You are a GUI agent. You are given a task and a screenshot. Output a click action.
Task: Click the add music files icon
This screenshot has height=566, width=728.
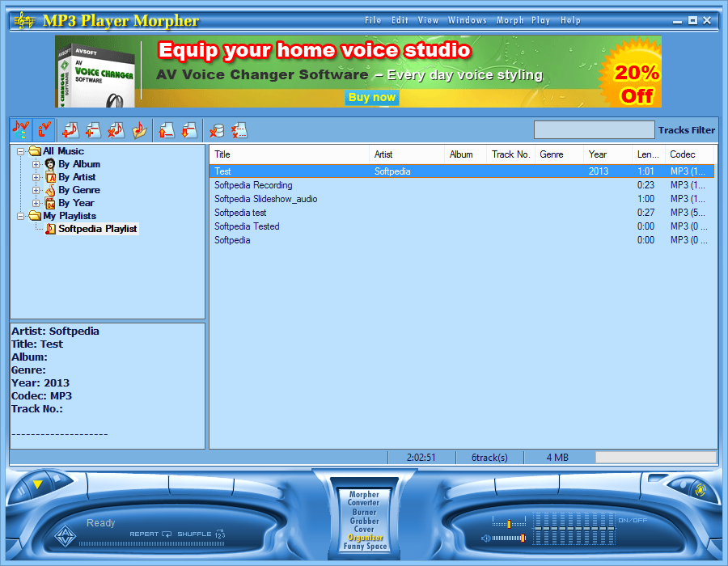[x=70, y=130]
